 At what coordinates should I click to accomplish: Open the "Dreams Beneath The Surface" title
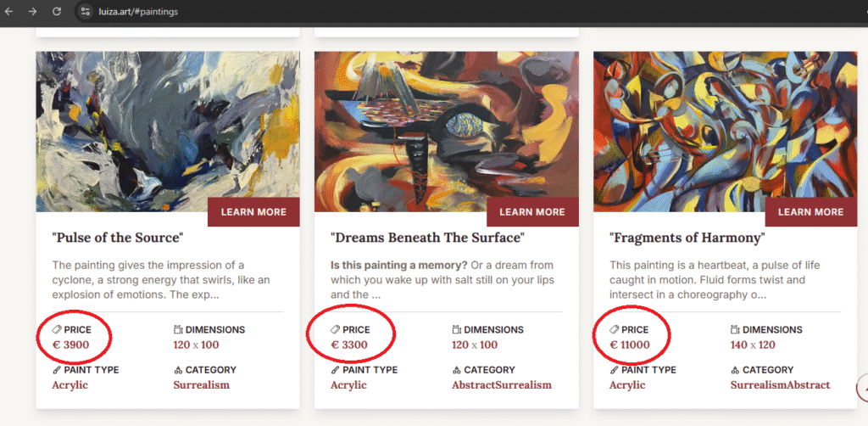point(427,238)
